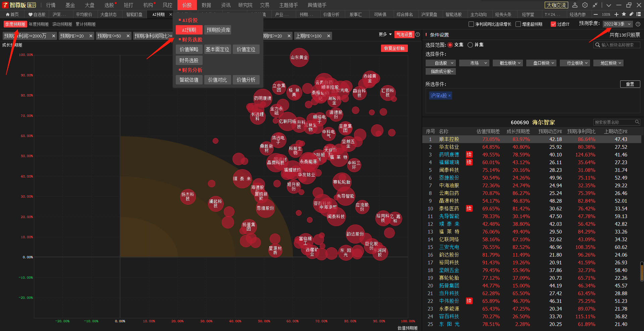Focus the 输入板块名称搜索 field
644x331 pixels.
click(617, 45)
